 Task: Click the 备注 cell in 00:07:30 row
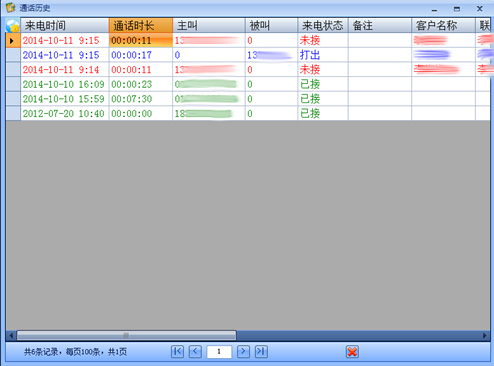click(x=380, y=99)
